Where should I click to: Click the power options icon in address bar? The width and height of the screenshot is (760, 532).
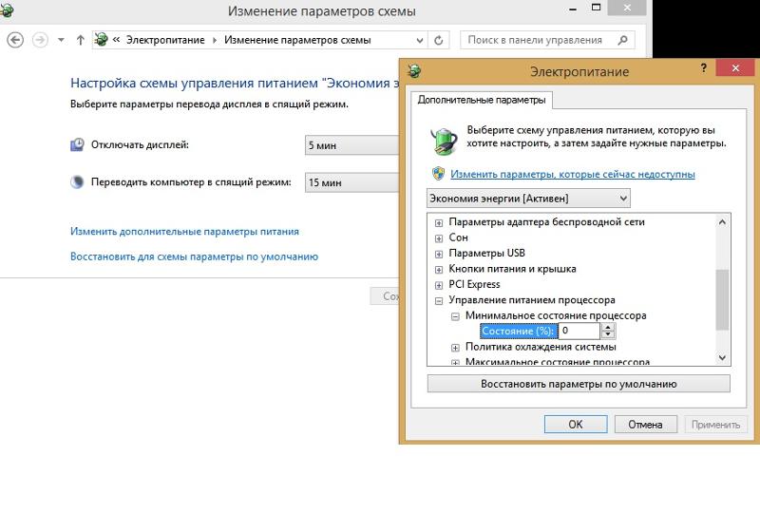101,40
